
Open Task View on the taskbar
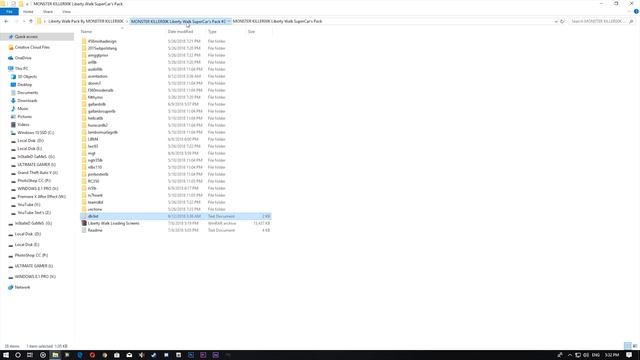pyautogui.click(x=30, y=355)
